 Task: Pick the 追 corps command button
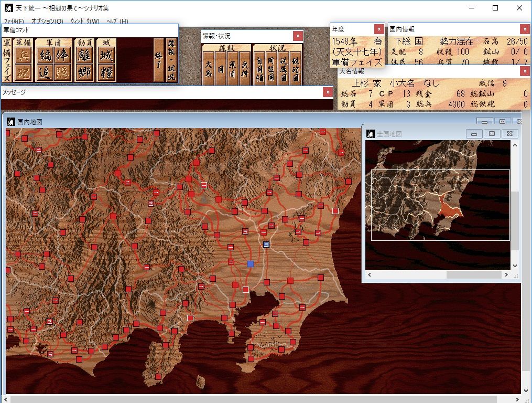coord(45,72)
